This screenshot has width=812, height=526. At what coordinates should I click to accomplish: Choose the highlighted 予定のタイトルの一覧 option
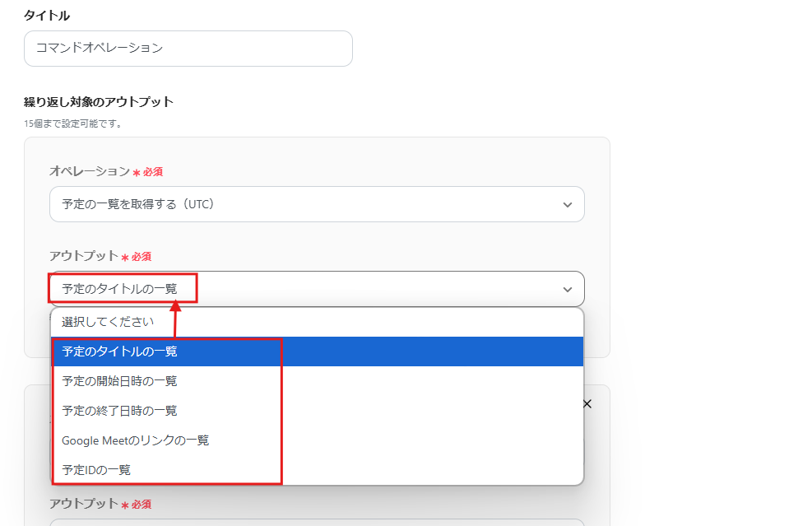pyautogui.click(x=120, y=351)
